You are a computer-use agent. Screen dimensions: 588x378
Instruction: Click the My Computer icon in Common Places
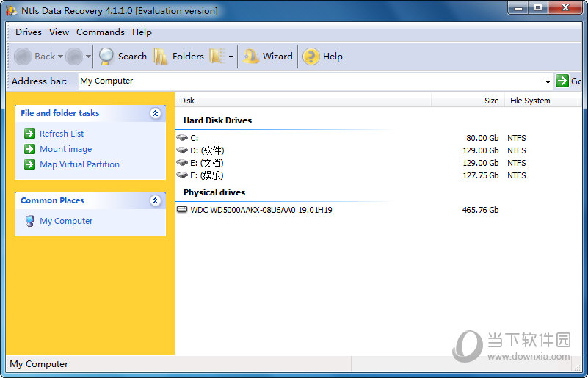pos(29,221)
